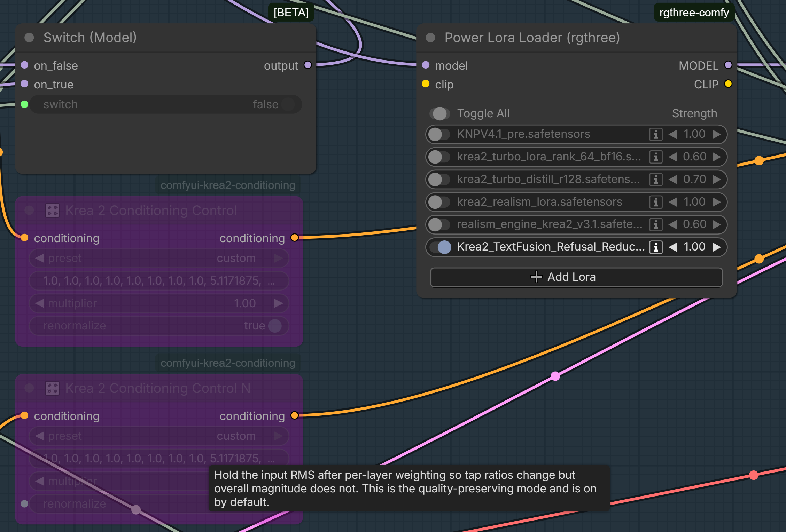
Task: Open info for krea2_turbo_lora_rank_64 lora
Action: click(655, 157)
